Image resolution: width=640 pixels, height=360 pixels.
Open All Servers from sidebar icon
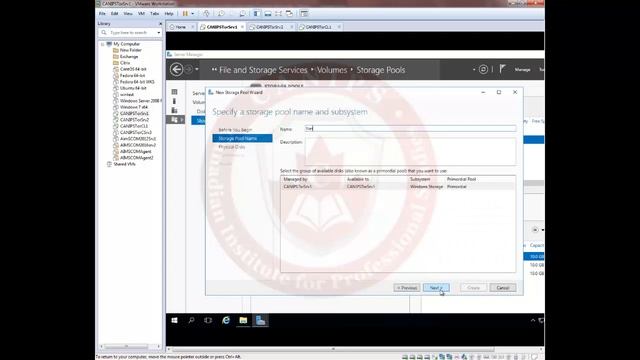pos(175,110)
